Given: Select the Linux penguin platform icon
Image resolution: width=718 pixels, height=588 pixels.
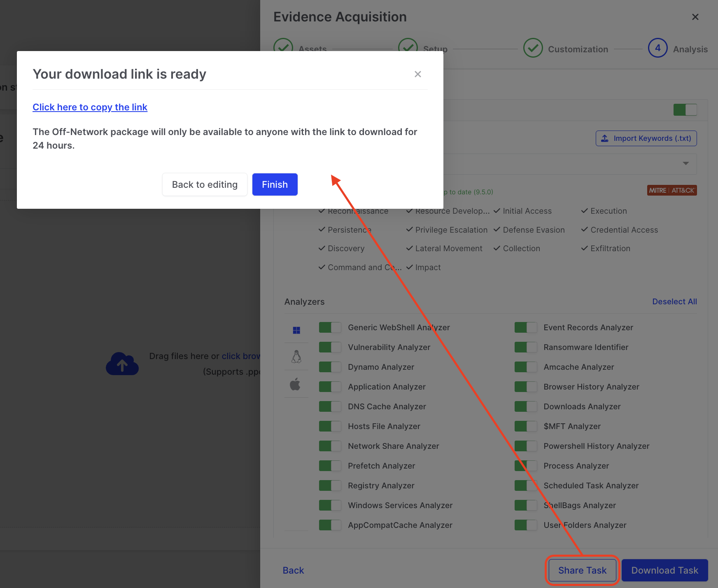Looking at the screenshot, I should 296,357.
